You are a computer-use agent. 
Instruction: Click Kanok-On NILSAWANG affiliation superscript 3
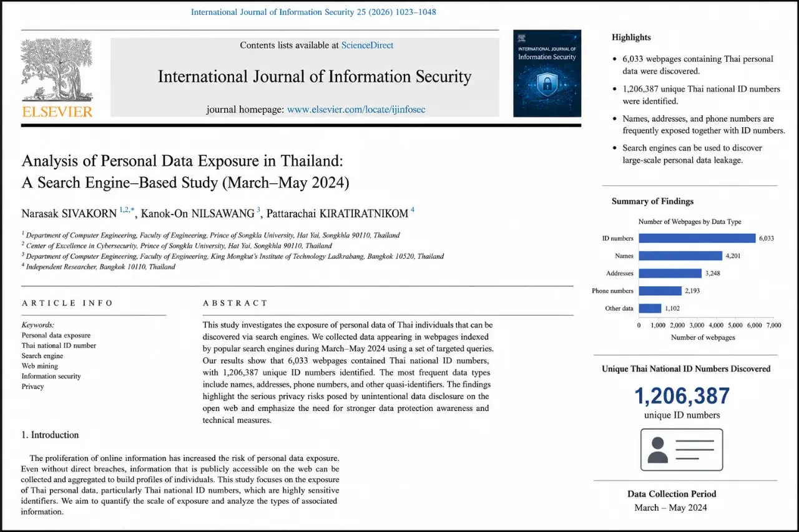click(x=258, y=211)
